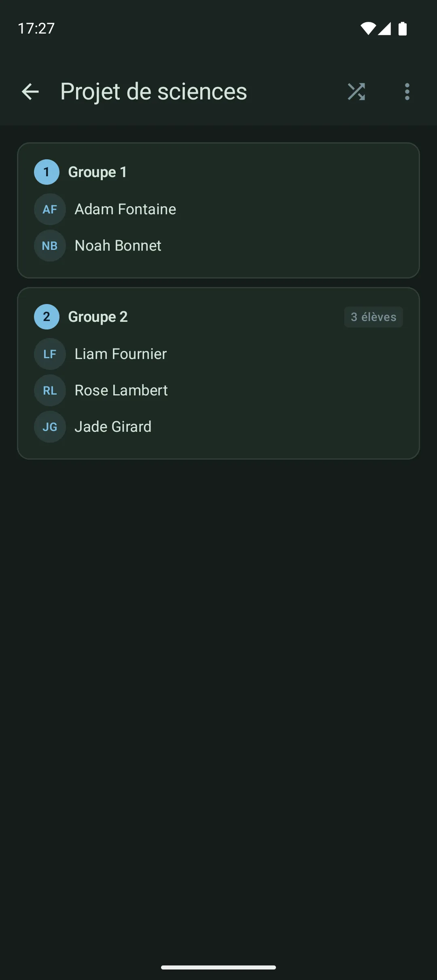Tap the "3 élèves" count chip
Image resolution: width=437 pixels, height=980 pixels.
point(373,317)
